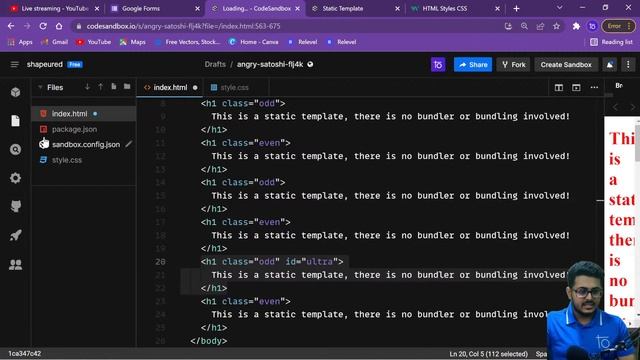Click the closing </body> tag line
This screenshot has height=360, width=640.
pos(209,341)
